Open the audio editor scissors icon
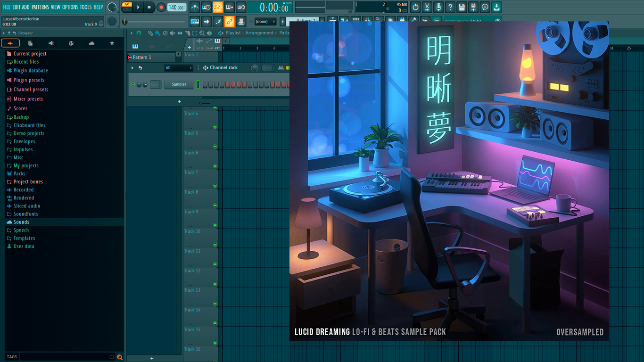 (427, 7)
